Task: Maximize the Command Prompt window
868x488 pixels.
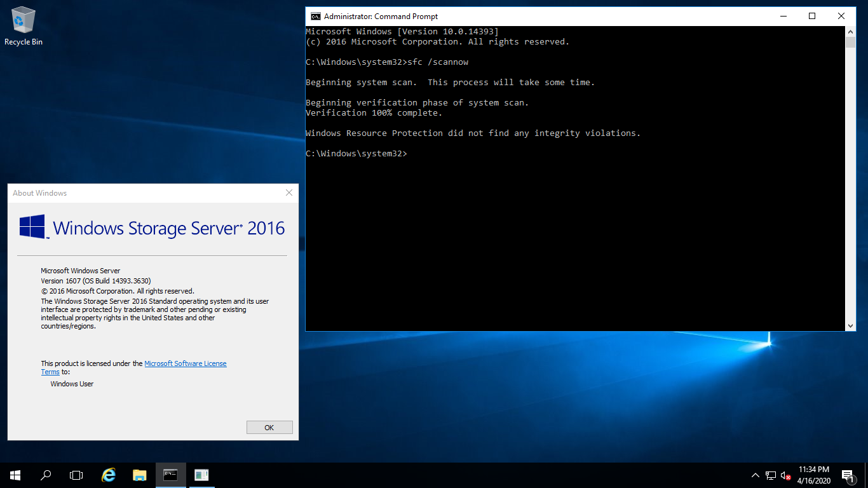Action: coord(812,17)
